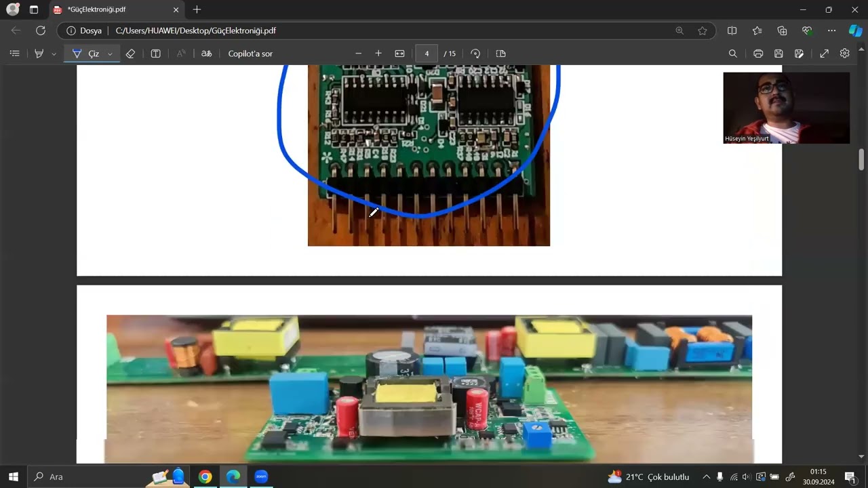Save the PDF as a copy
This screenshot has width=868, height=488.
[x=800, y=54]
